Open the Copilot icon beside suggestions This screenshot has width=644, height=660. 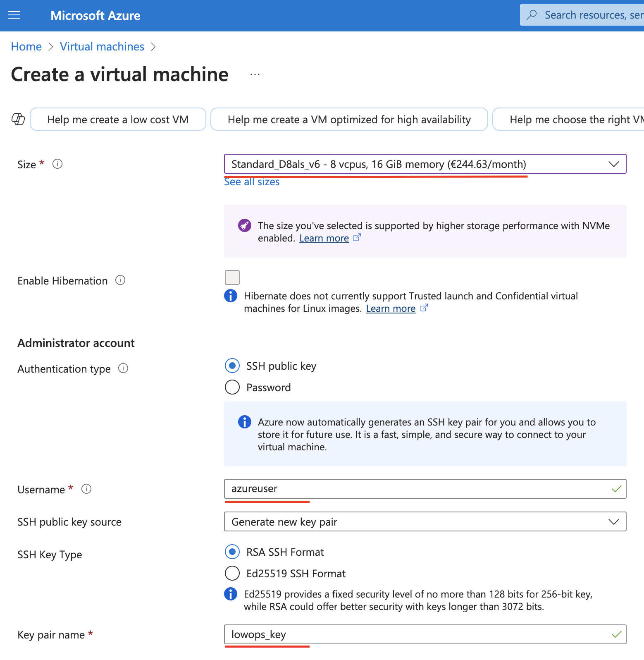point(18,119)
